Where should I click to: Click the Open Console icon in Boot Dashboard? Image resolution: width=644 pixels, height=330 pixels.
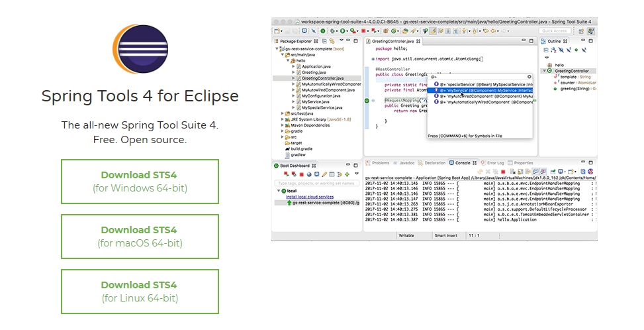pos(316,174)
